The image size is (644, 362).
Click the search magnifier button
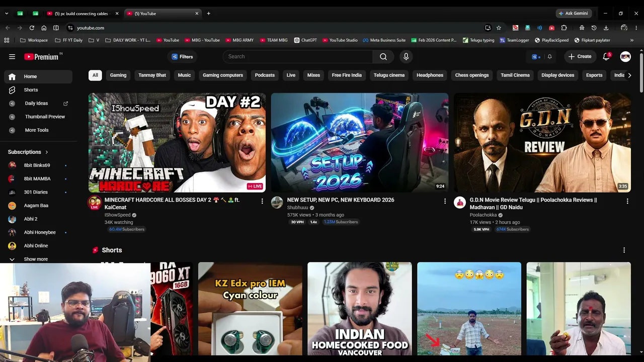pyautogui.click(x=383, y=57)
